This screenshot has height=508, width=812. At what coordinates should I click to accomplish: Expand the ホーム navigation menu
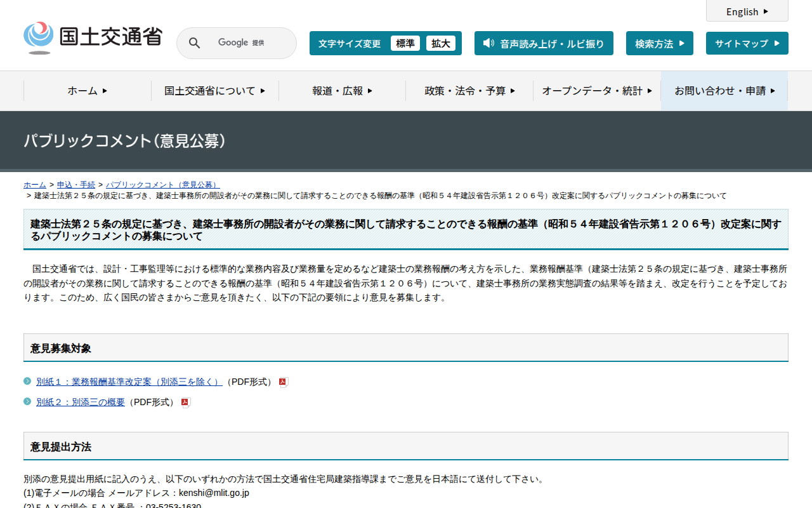click(x=88, y=91)
